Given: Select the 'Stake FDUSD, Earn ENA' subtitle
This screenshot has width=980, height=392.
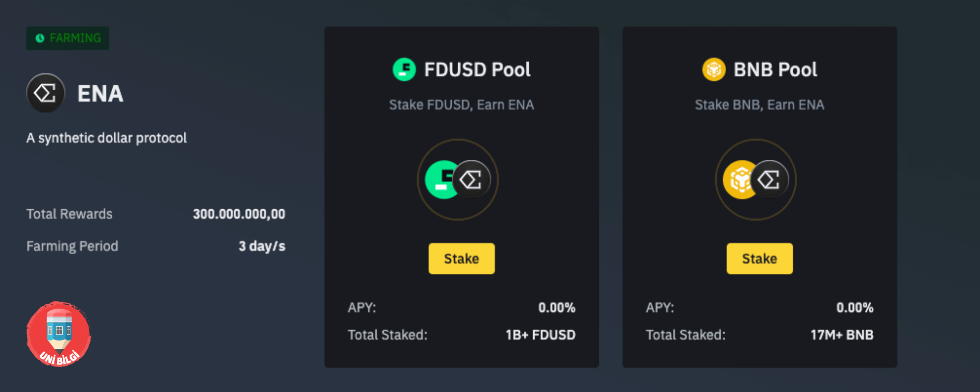Looking at the screenshot, I should [462, 105].
